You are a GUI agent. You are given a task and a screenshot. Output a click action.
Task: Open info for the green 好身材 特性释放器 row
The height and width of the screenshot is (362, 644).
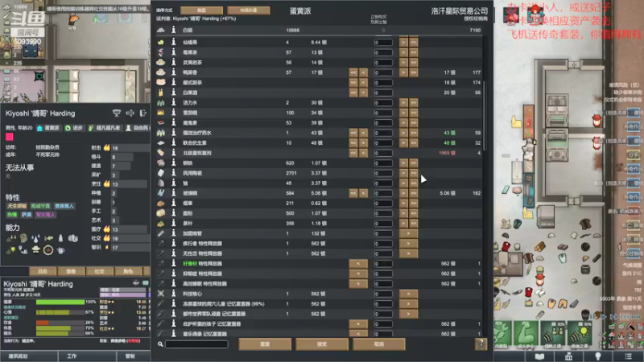pos(174,264)
